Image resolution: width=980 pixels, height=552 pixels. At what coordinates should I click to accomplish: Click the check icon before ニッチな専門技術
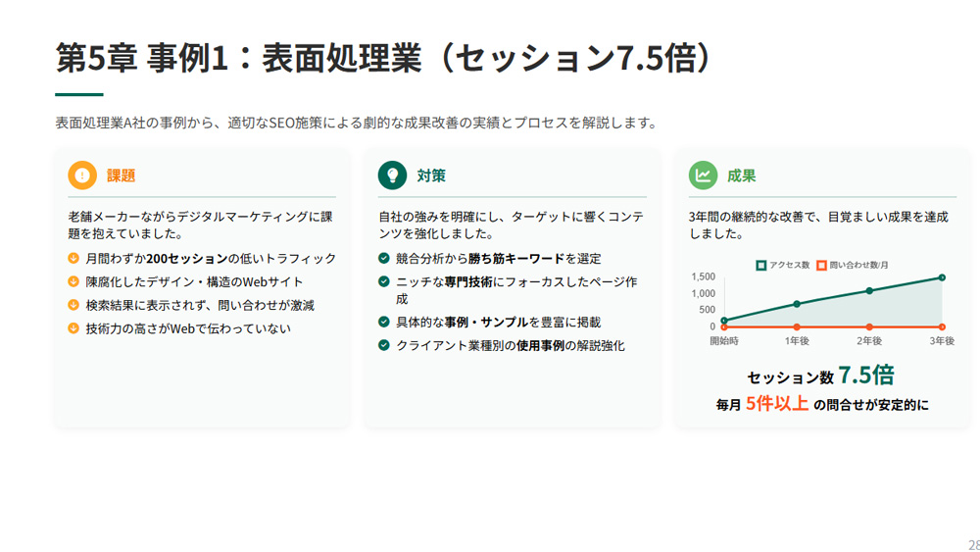pyautogui.click(x=384, y=281)
